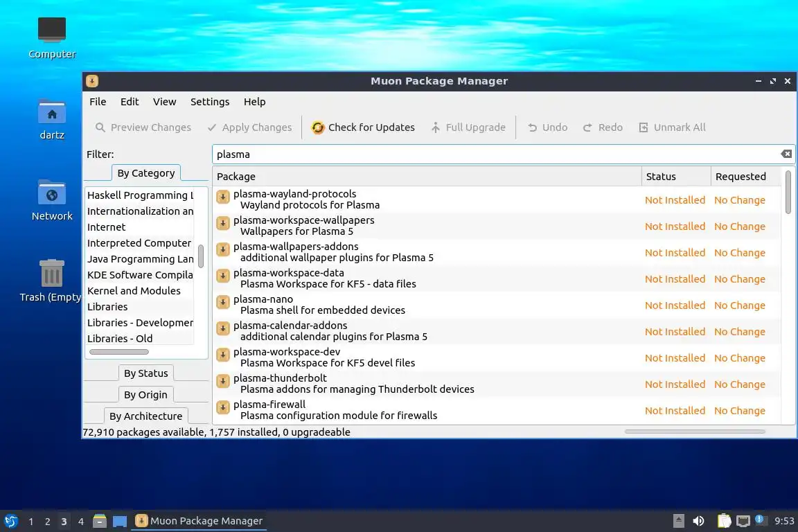Click Check for Updates

coord(364,127)
